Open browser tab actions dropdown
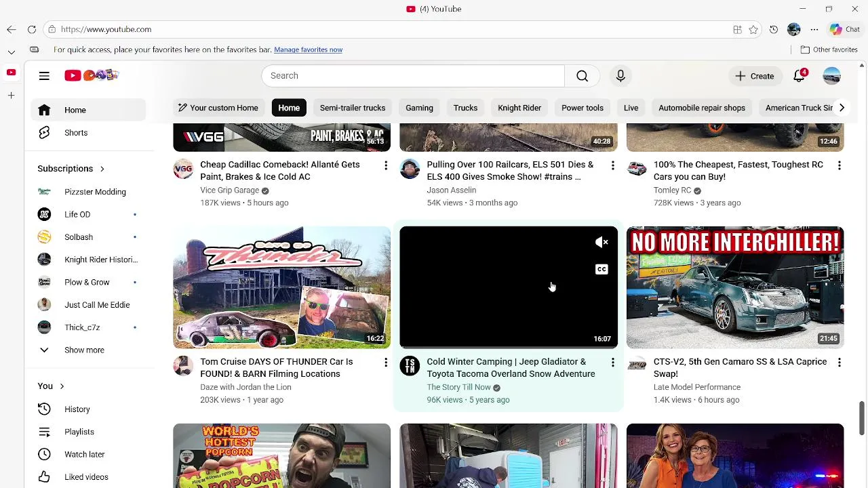Viewport: 868px width, 488px height. click(12, 52)
